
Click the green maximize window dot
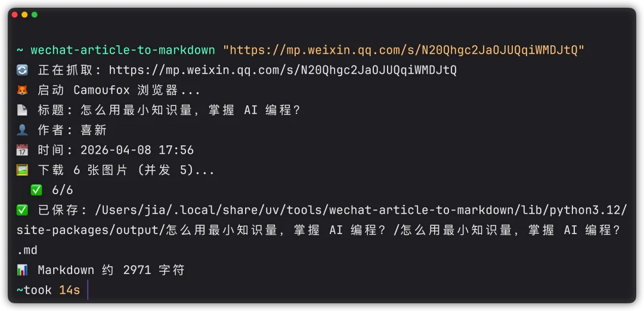coord(34,14)
